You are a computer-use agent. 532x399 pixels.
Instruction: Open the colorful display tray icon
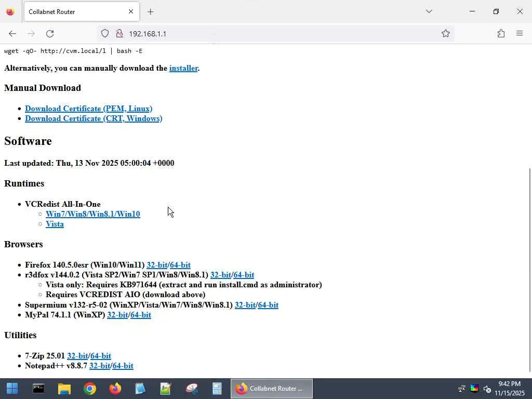coord(474,389)
